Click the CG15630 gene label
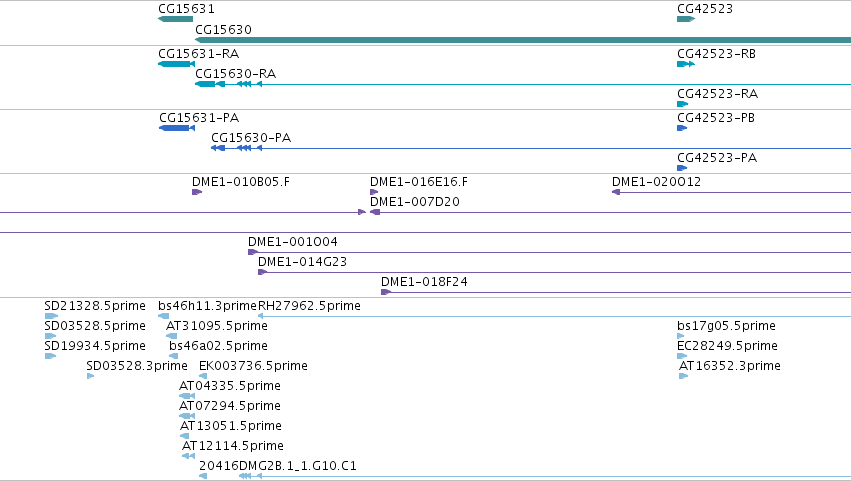 223,29
